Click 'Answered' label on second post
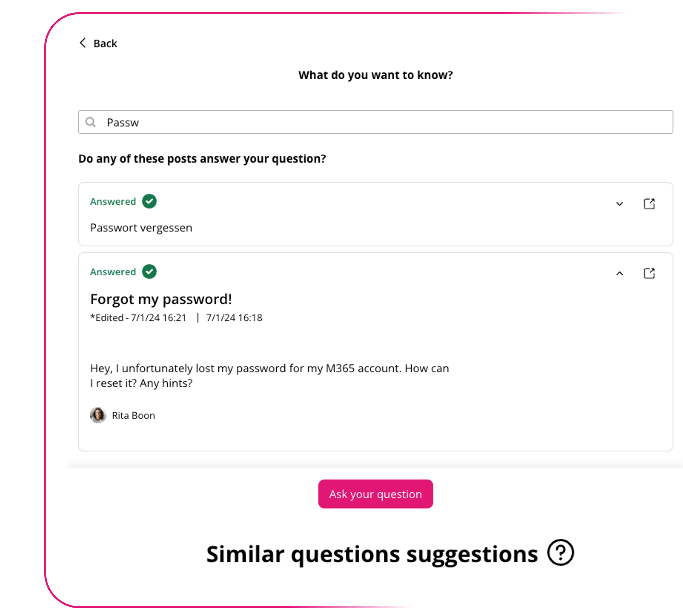Screen dimensions: 683x616 coord(113,272)
